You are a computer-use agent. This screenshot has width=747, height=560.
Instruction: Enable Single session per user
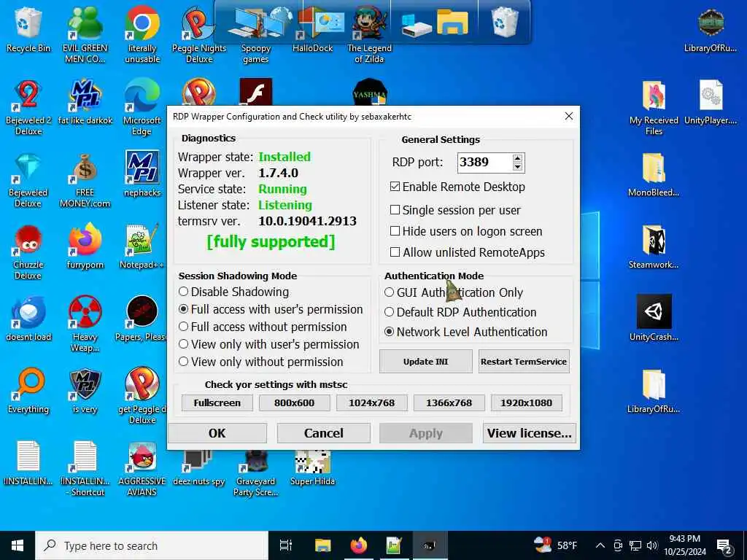[x=395, y=209]
